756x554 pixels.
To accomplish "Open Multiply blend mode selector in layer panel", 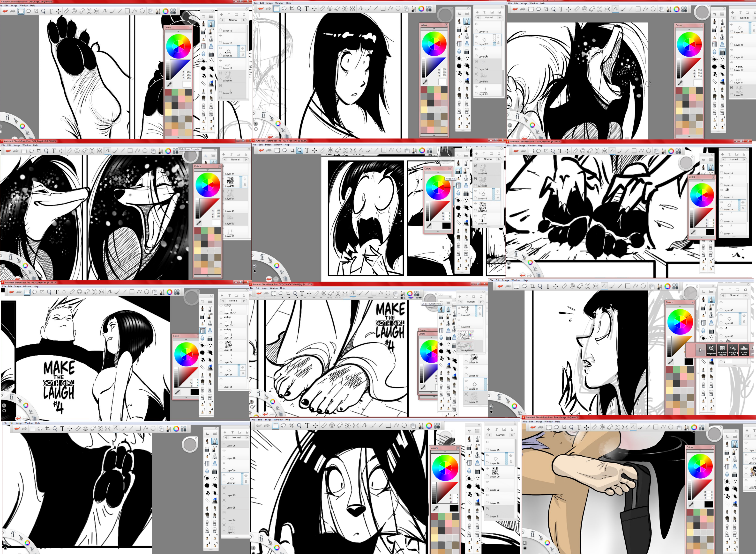I will (x=471, y=302).
